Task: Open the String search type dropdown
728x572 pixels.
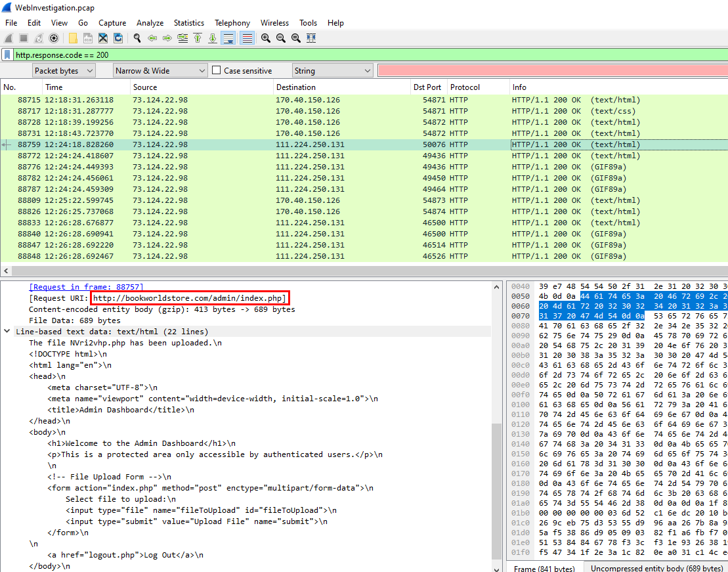Action: (332, 70)
